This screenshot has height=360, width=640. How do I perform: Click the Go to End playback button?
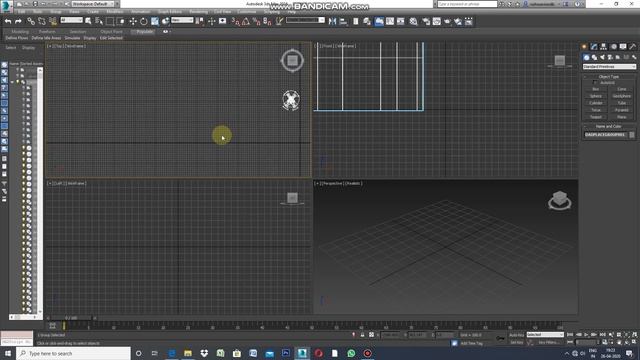tap(602, 335)
